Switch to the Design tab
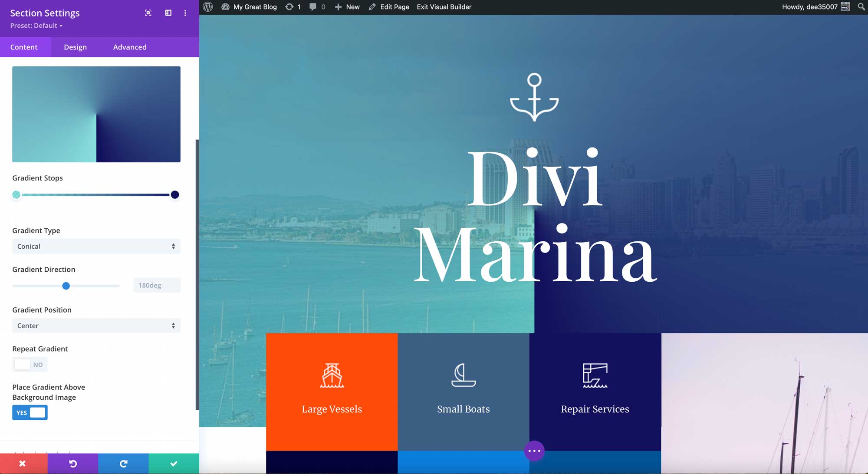The width and height of the screenshot is (868, 474). (x=75, y=47)
